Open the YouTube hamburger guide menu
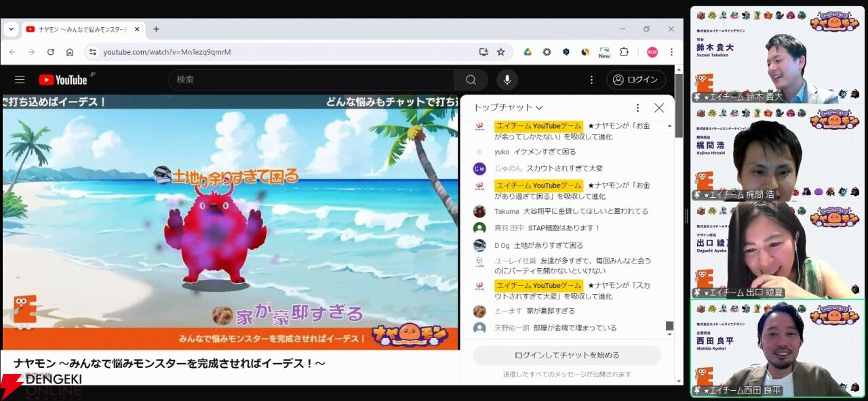868x401 pixels. coord(20,80)
